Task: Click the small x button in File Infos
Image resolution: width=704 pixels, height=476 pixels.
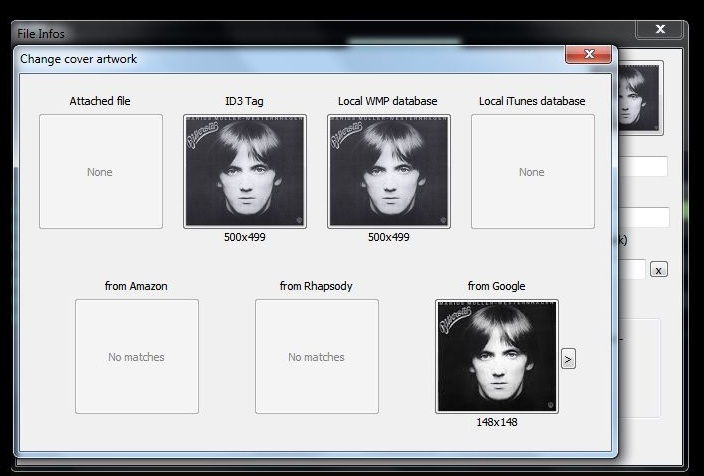Action: [659, 270]
